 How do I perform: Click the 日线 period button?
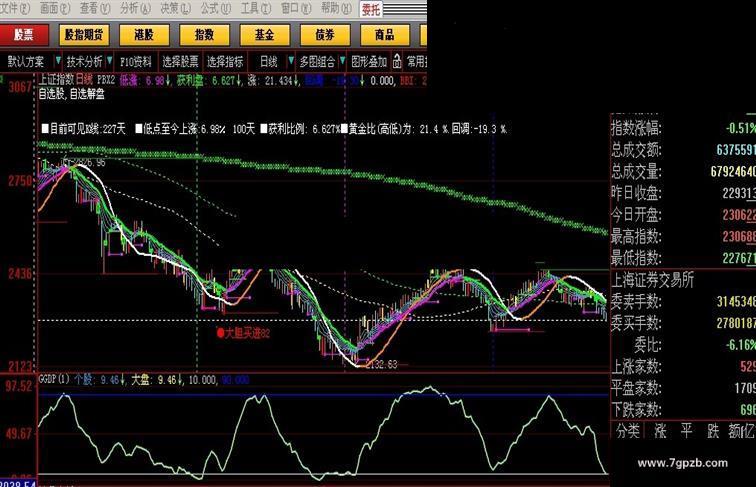point(269,62)
